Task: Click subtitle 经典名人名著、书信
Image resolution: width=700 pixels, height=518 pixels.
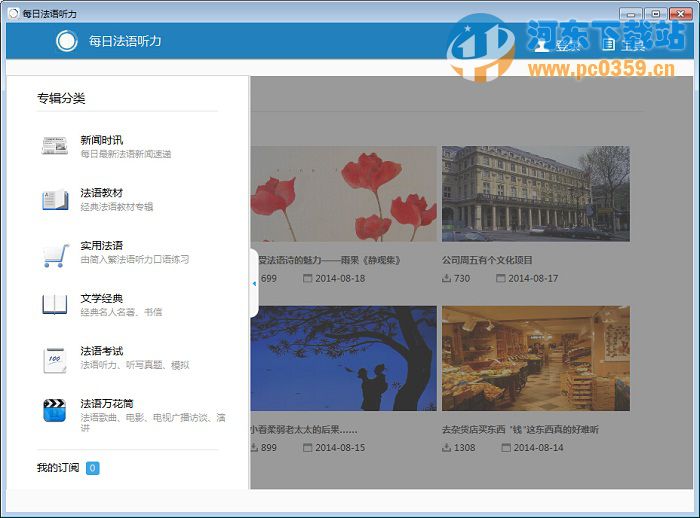Action: coord(121,312)
